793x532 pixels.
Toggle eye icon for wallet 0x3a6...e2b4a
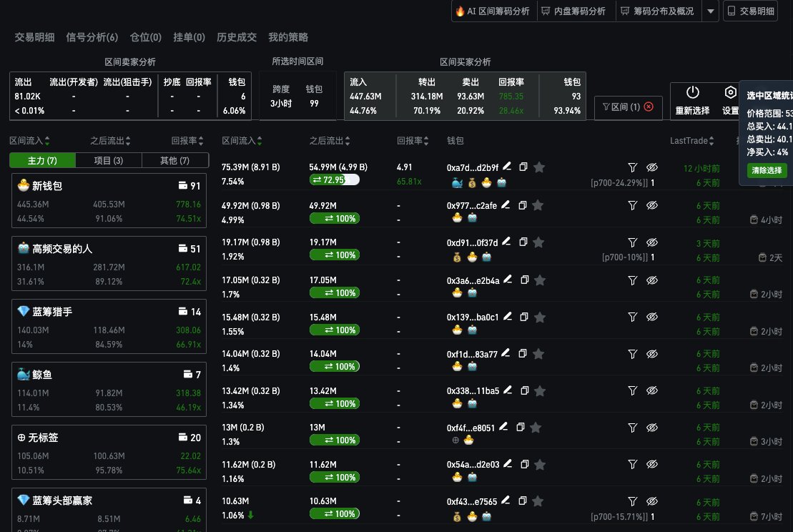[652, 280]
